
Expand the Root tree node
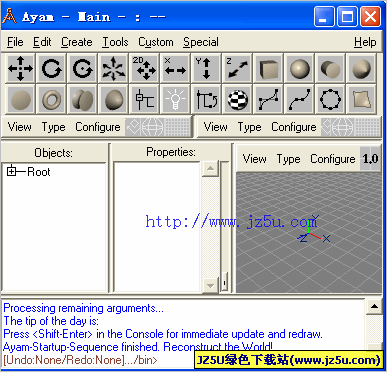tap(11, 172)
